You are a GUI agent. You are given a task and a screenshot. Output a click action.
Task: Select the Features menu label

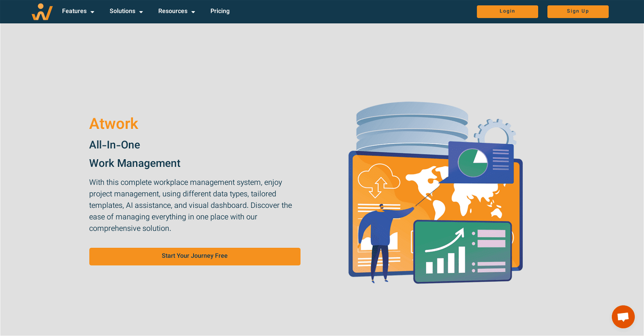click(74, 11)
